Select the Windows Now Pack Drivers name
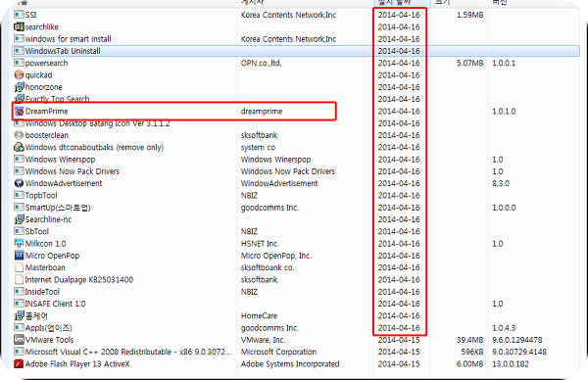This screenshot has height=380, width=588. click(x=72, y=171)
